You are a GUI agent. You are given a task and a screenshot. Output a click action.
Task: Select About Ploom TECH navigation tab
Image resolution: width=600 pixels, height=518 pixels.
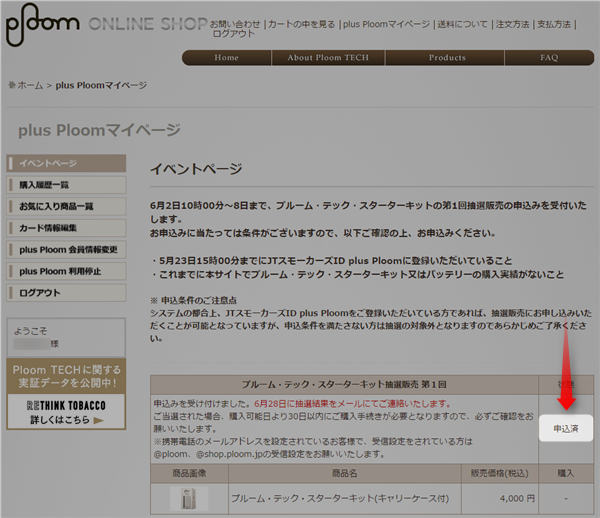click(328, 58)
